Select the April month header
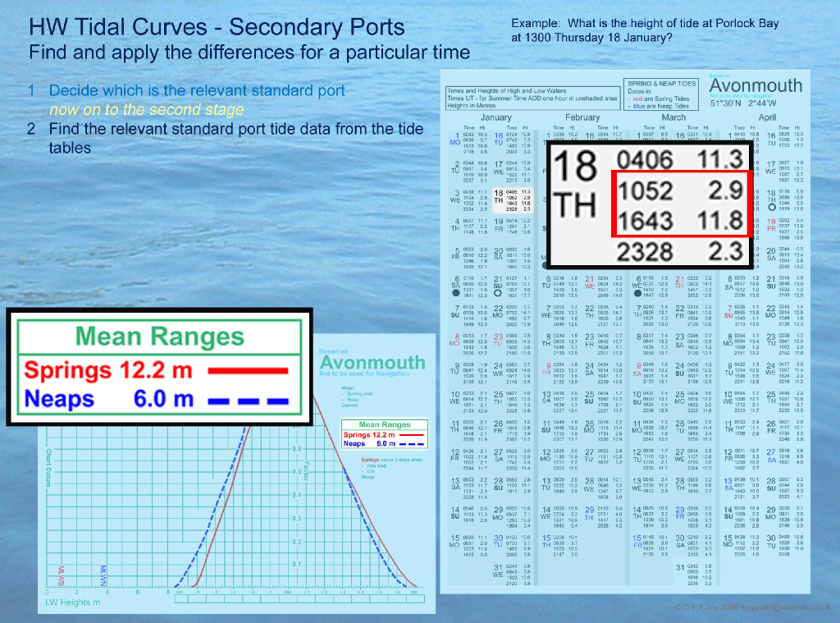The width and height of the screenshot is (840, 623). tap(766, 117)
